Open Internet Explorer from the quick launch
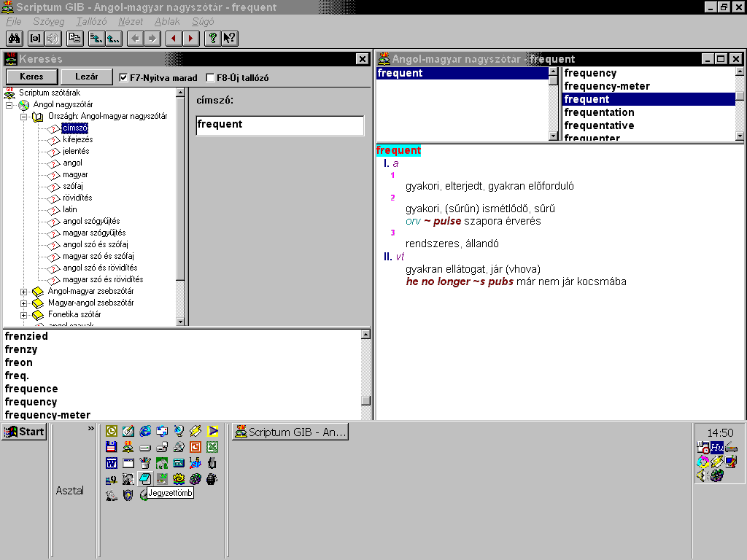The height and width of the screenshot is (560, 747). [x=145, y=431]
